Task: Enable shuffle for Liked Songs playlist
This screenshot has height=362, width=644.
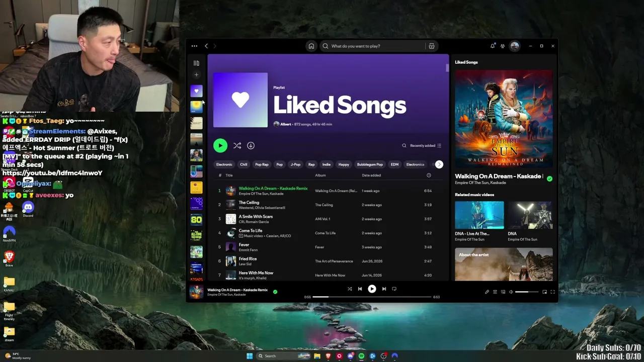Action: pos(237,145)
